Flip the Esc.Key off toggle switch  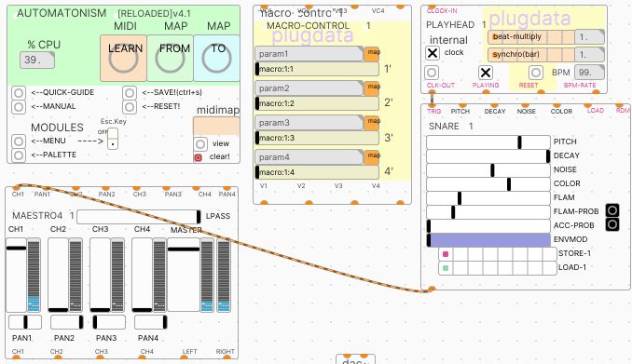coord(113,139)
